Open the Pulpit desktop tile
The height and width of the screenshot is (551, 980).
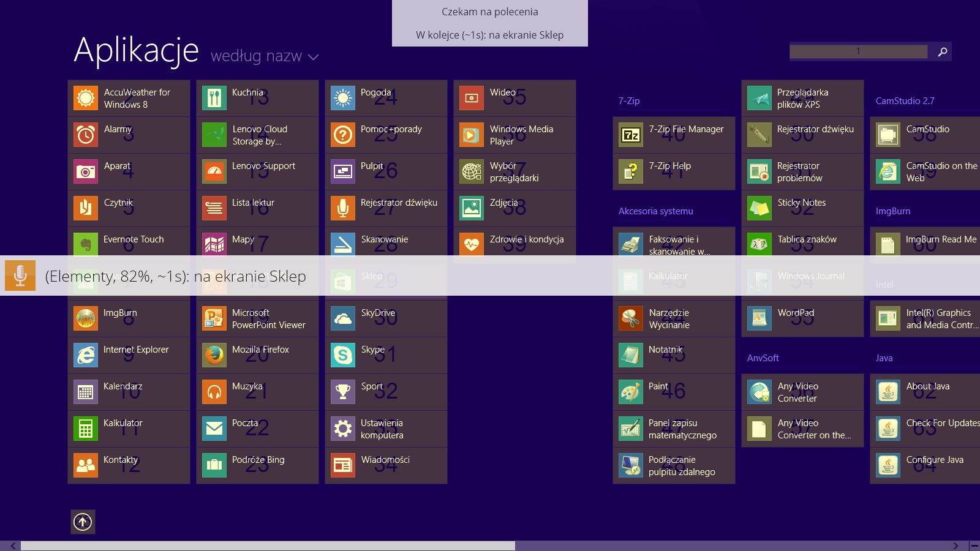point(386,171)
